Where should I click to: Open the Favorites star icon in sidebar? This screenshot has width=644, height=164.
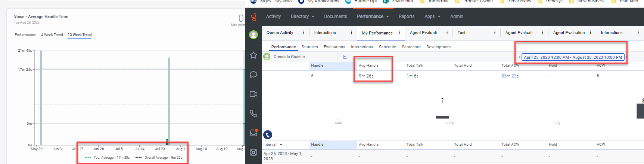253,55
